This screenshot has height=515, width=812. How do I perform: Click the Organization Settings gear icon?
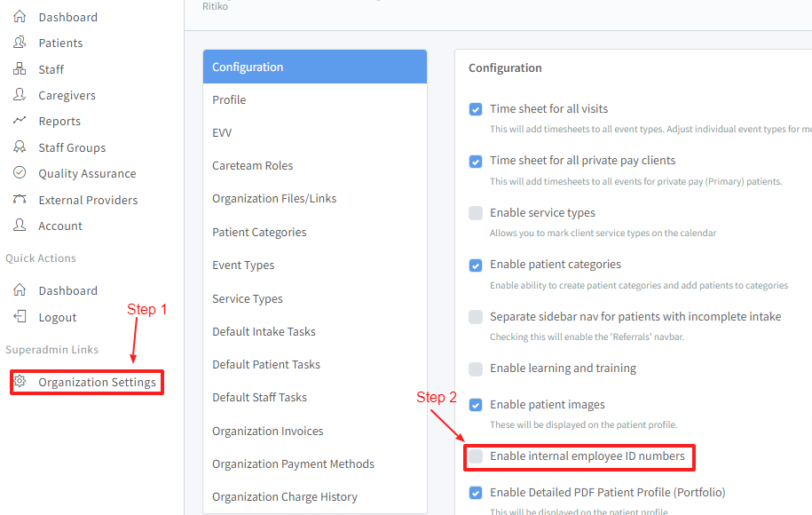(x=20, y=382)
